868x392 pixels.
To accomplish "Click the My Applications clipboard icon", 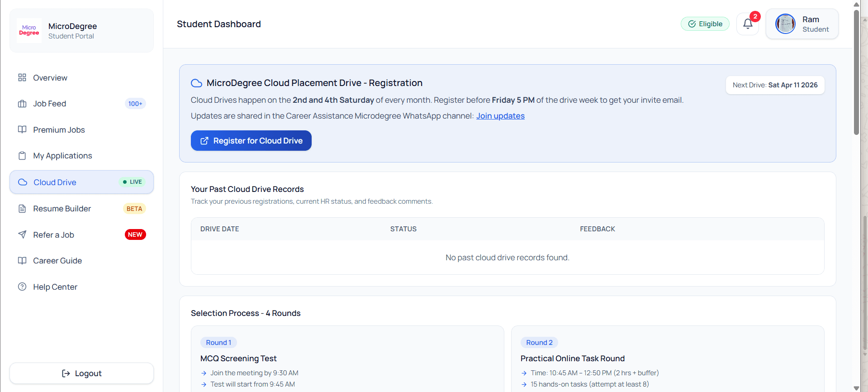I will click(22, 156).
